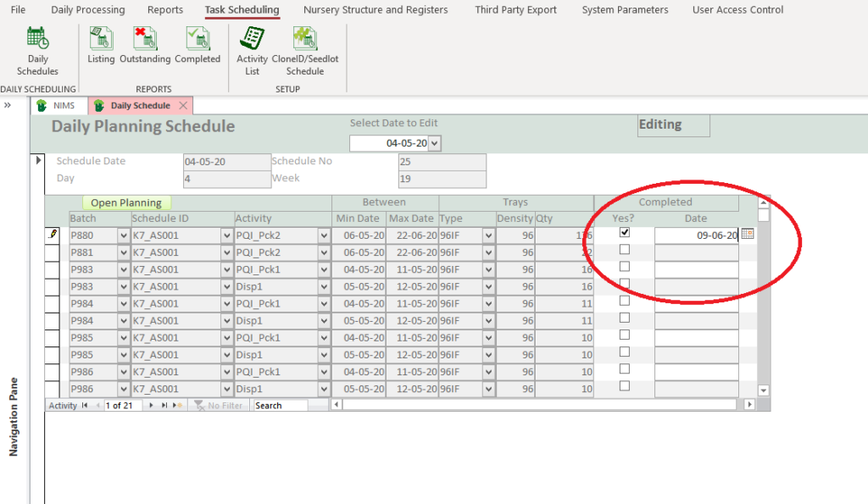The width and height of the screenshot is (868, 504).
Task: Open the Batch dropdown for P880
Action: click(x=124, y=235)
